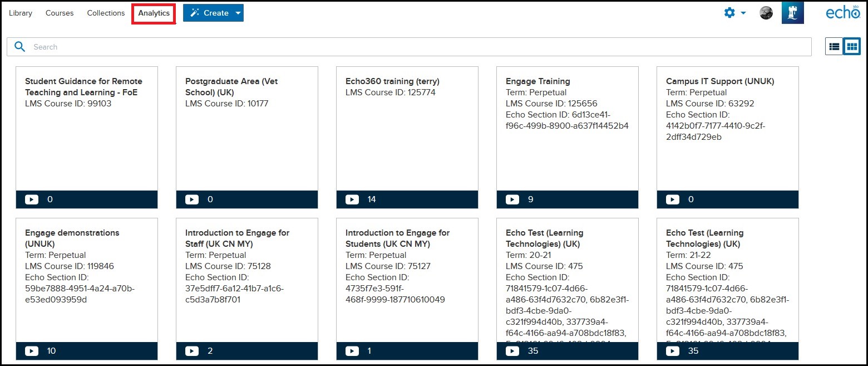Click video icon on Echo Test 21-22 card

673,351
